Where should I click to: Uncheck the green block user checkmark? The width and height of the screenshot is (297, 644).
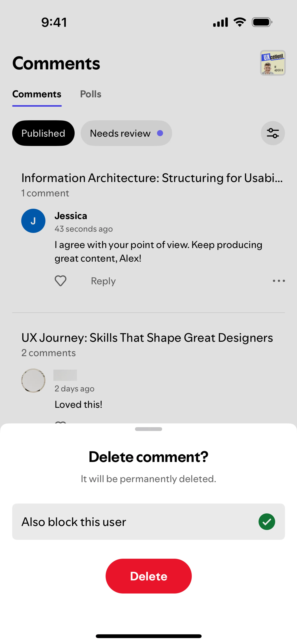[x=267, y=521]
